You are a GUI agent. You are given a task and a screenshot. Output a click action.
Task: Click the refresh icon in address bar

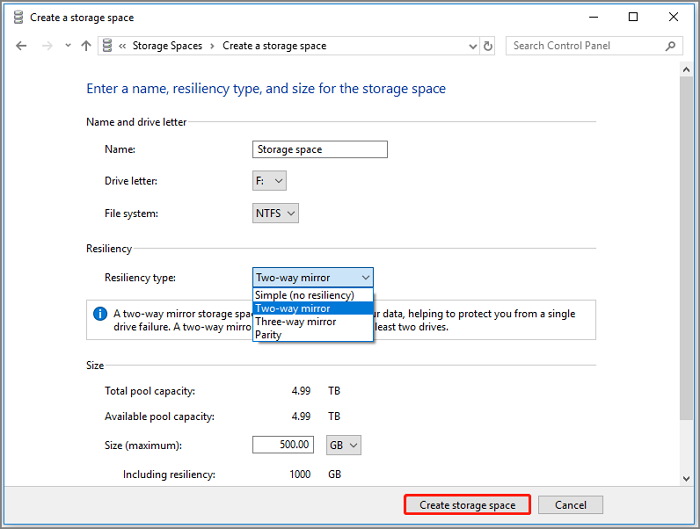pyautogui.click(x=487, y=46)
